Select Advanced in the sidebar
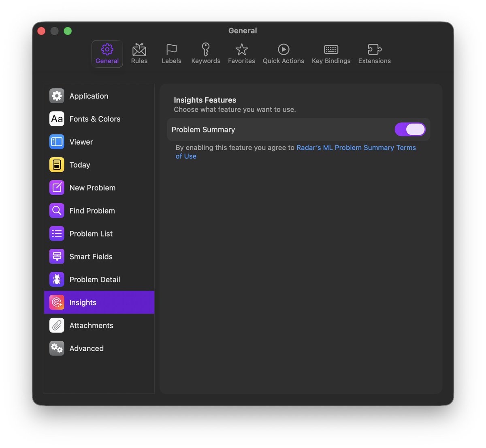The width and height of the screenshot is (486, 448). (99, 348)
